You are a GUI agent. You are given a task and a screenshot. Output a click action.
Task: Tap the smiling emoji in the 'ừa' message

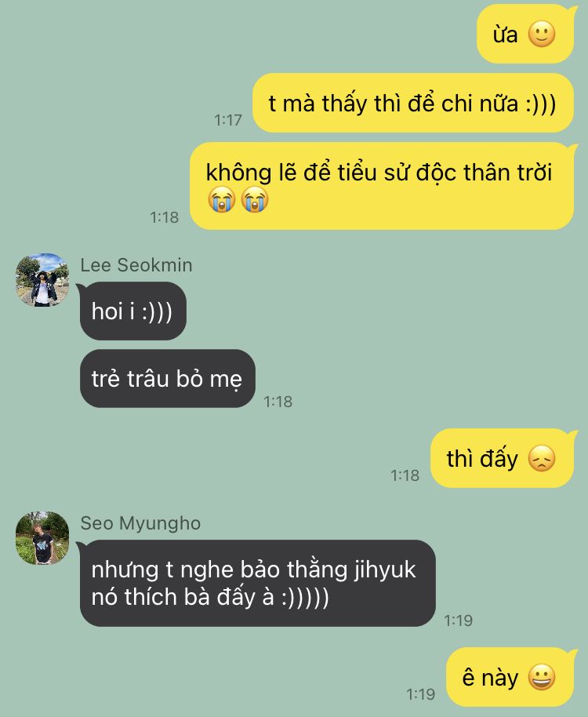click(x=542, y=35)
